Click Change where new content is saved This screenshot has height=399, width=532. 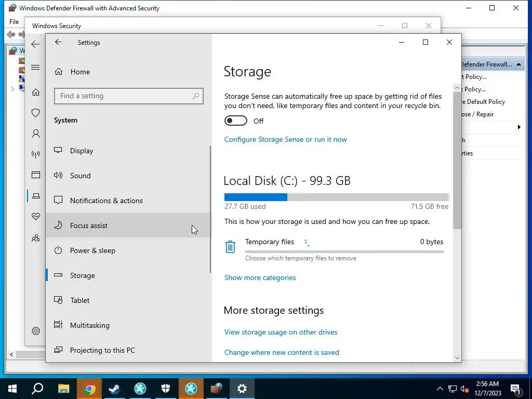[282, 353]
